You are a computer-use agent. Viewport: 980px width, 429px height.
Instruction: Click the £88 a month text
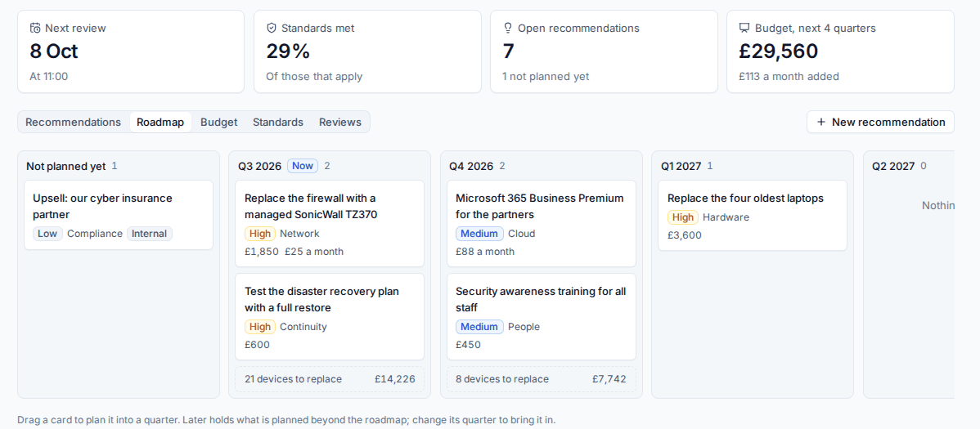485,252
